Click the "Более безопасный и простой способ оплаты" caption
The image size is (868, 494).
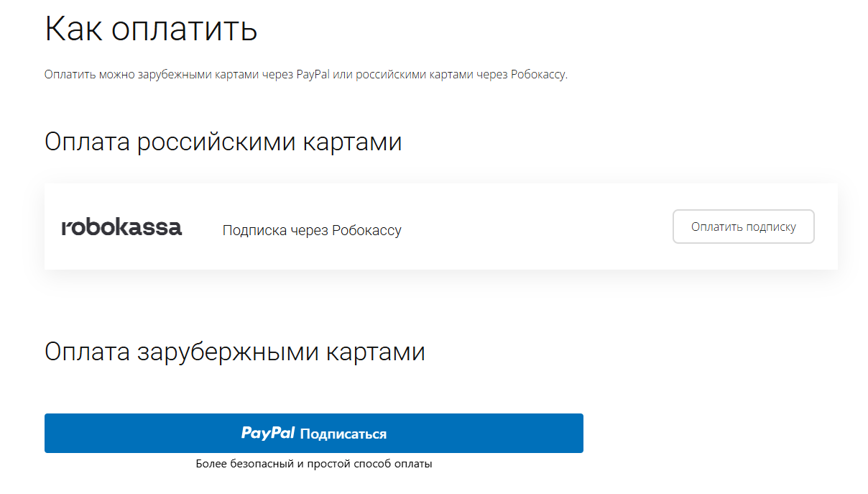point(314,464)
